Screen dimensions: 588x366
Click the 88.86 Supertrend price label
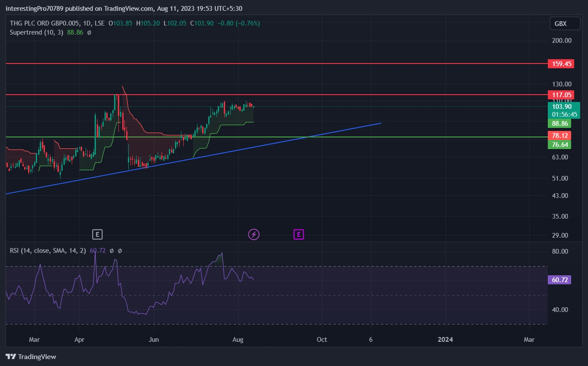click(559, 124)
